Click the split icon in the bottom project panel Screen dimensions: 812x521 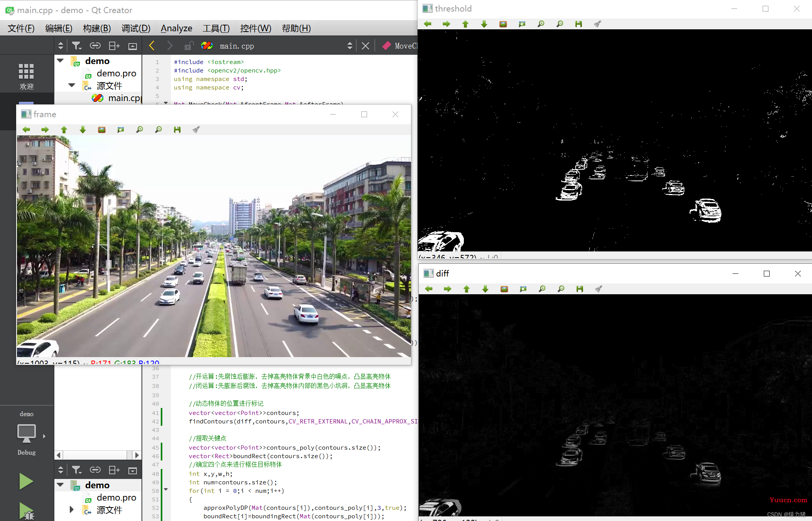(x=114, y=470)
